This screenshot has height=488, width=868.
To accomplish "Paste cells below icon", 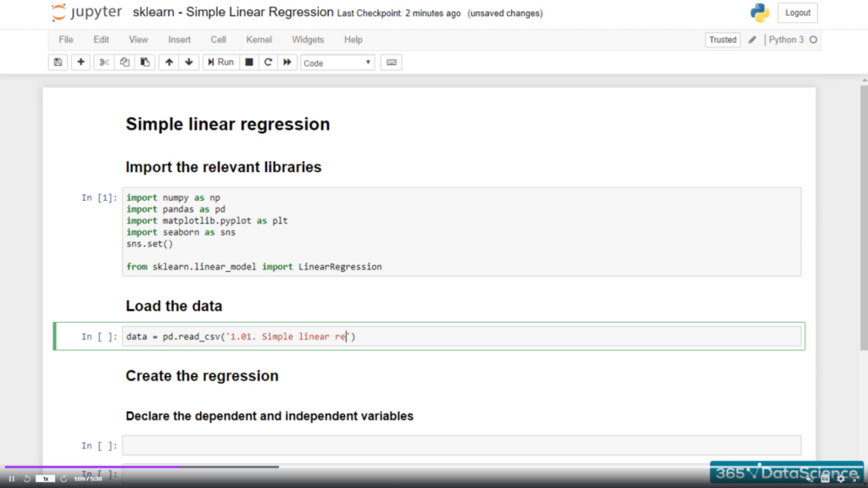I will [145, 63].
